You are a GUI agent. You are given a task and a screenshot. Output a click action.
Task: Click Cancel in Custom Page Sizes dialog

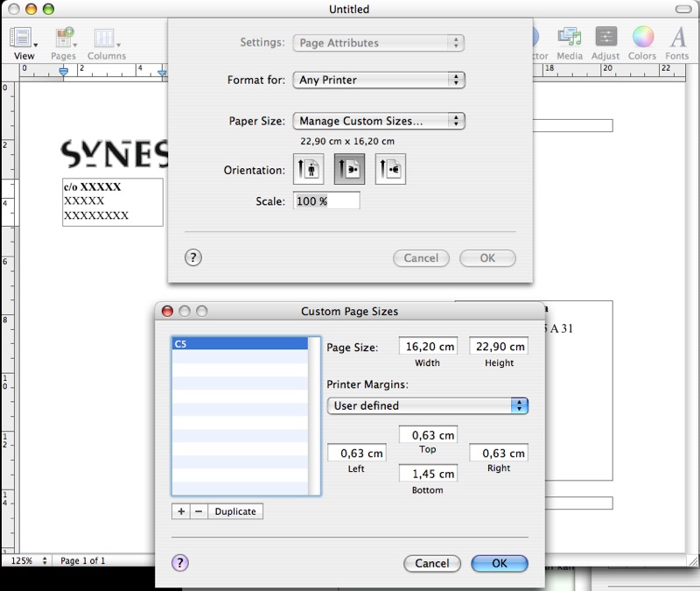click(431, 563)
